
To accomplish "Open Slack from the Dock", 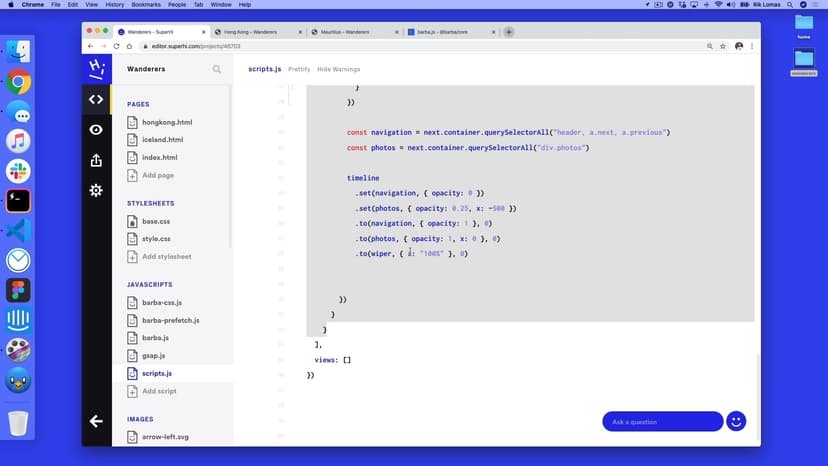I will (19, 171).
